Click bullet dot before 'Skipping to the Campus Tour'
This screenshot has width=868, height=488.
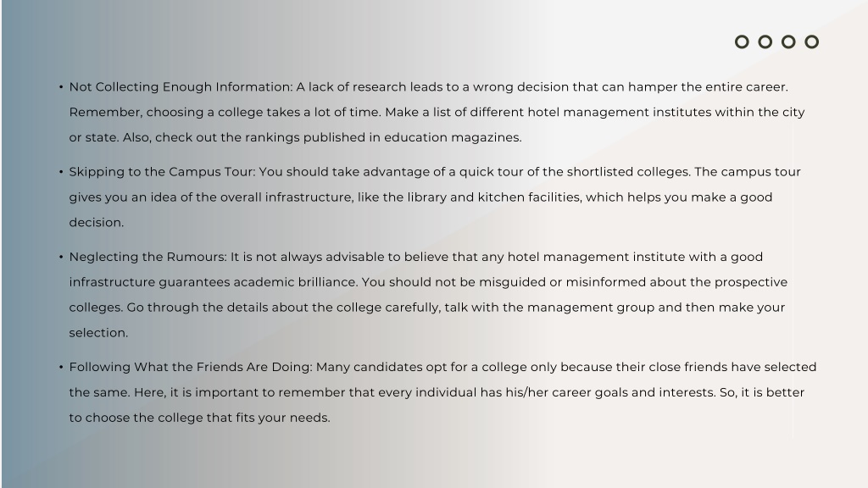[x=61, y=172]
